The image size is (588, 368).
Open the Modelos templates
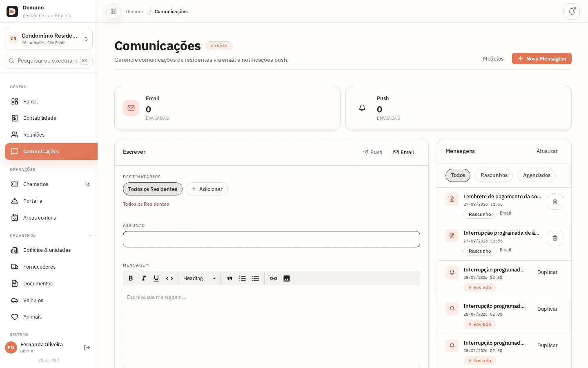point(493,58)
